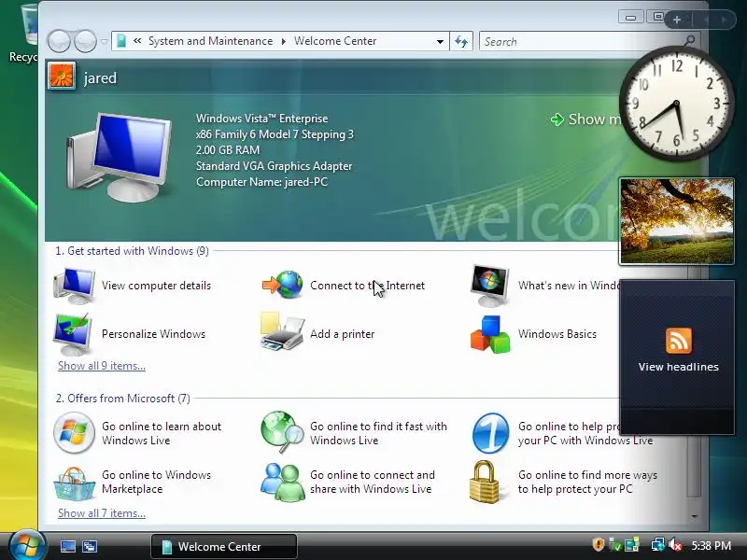Click the network connection tray icon

pos(658,545)
